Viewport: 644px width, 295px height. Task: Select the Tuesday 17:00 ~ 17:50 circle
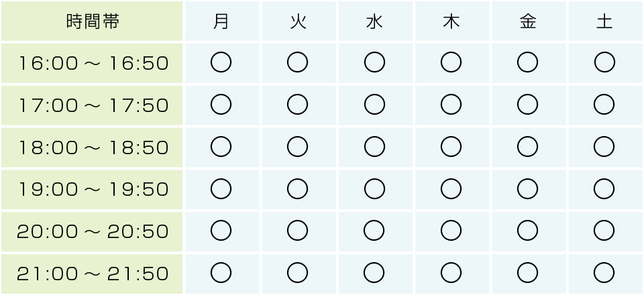297,104
